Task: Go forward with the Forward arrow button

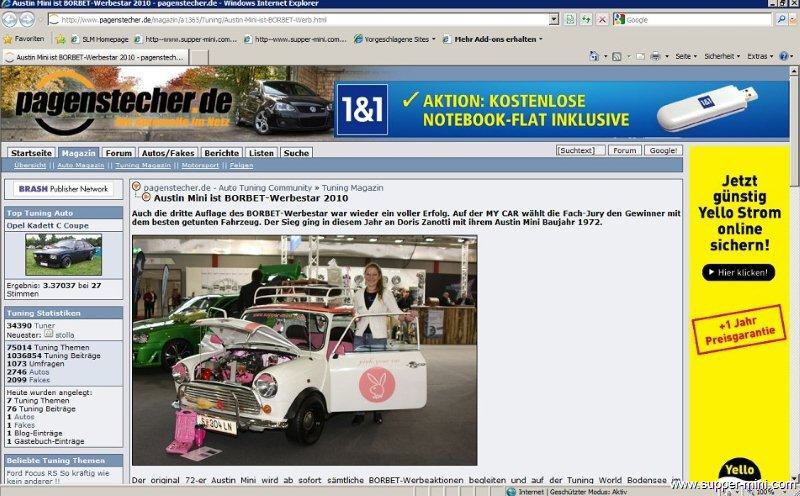Action: (27, 19)
